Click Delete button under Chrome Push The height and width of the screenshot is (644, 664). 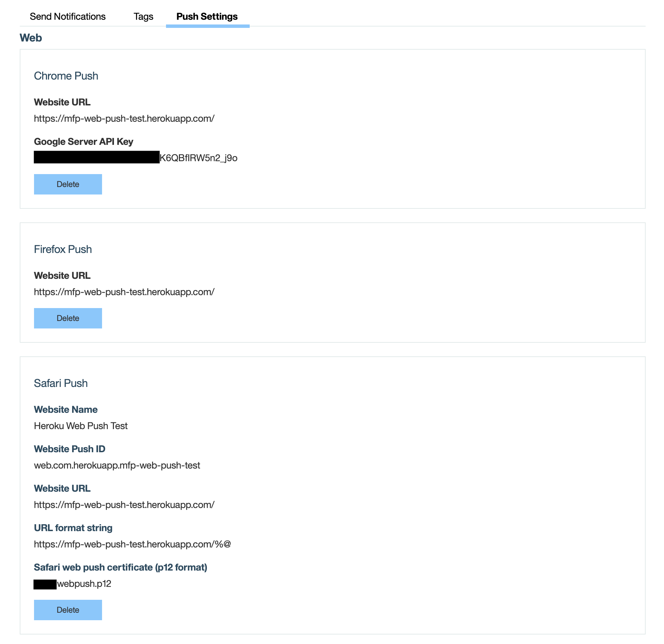[68, 184]
